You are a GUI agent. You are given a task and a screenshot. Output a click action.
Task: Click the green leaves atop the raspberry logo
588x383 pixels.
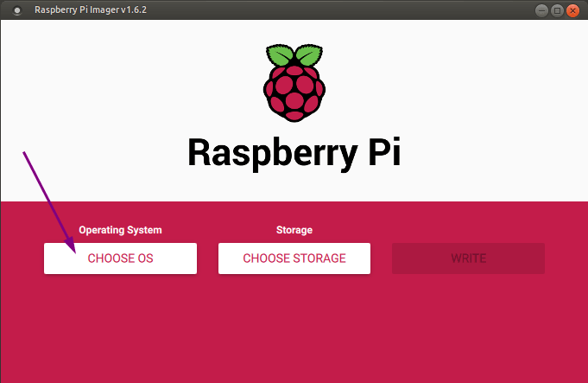294,55
